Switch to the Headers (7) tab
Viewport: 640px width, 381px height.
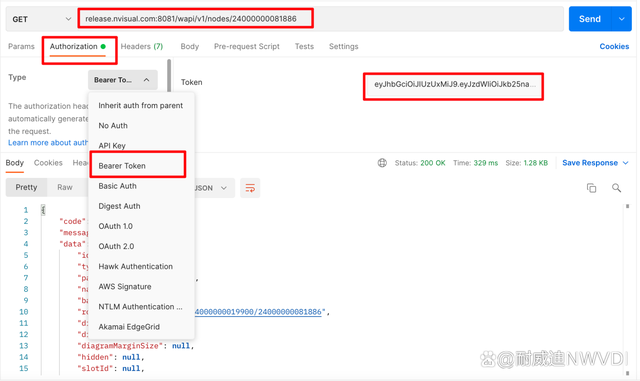[142, 47]
